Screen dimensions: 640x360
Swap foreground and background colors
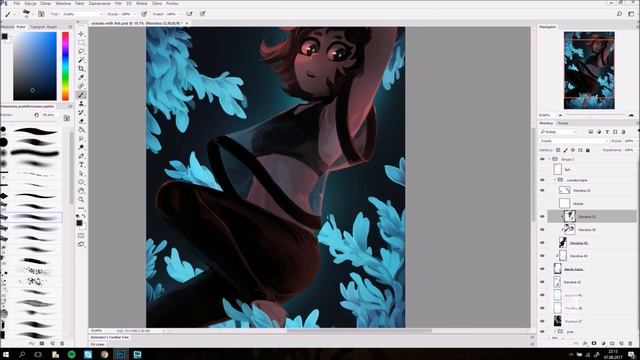[84, 216]
